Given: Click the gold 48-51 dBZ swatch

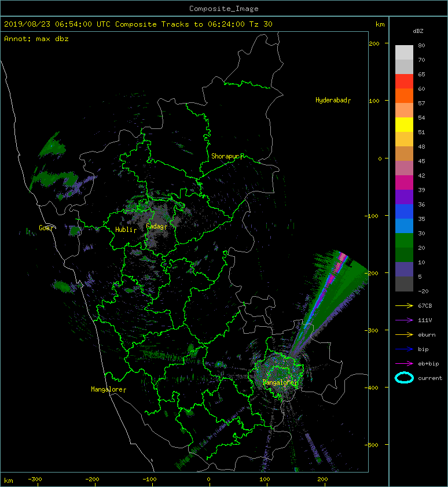Looking at the screenshot, I should coord(404,139).
